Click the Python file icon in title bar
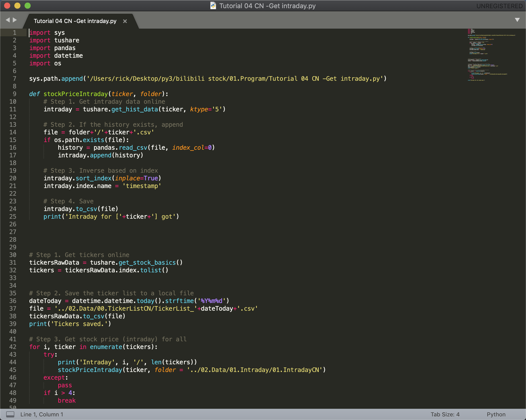526x420 pixels. (213, 6)
